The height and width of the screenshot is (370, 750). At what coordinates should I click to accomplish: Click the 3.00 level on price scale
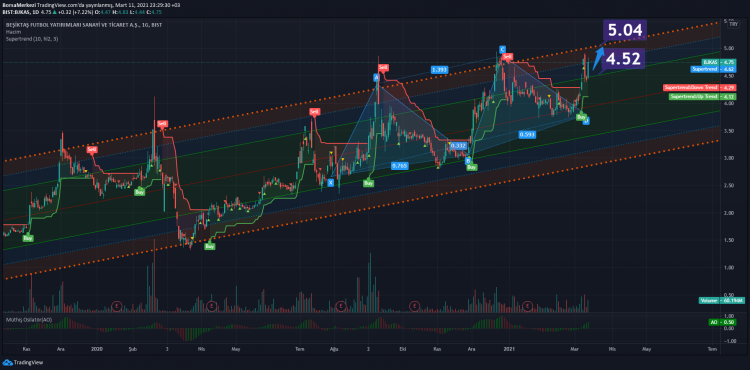729,158
